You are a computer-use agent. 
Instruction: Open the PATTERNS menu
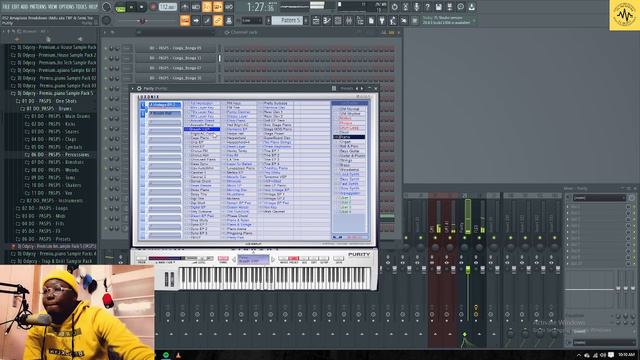38,7
